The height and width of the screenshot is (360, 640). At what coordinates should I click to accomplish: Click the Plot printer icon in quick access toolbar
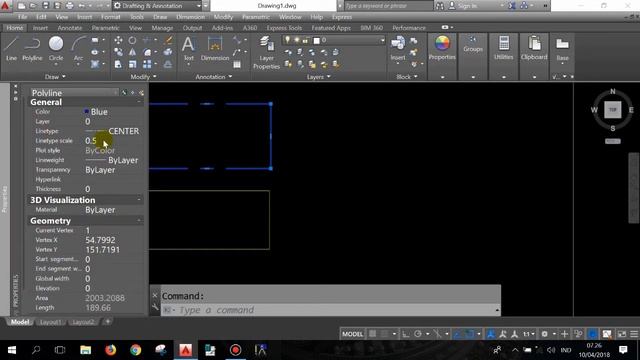coord(69,6)
